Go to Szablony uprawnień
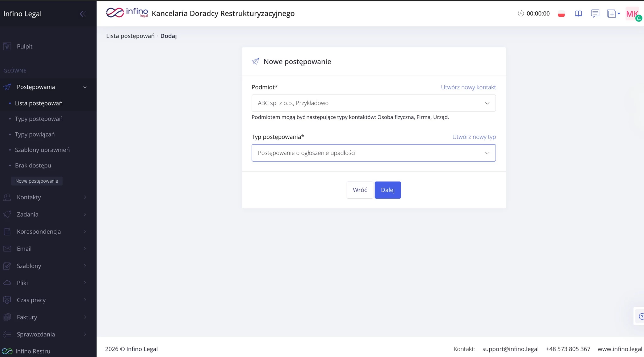This screenshot has width=644, height=357. pos(42,150)
